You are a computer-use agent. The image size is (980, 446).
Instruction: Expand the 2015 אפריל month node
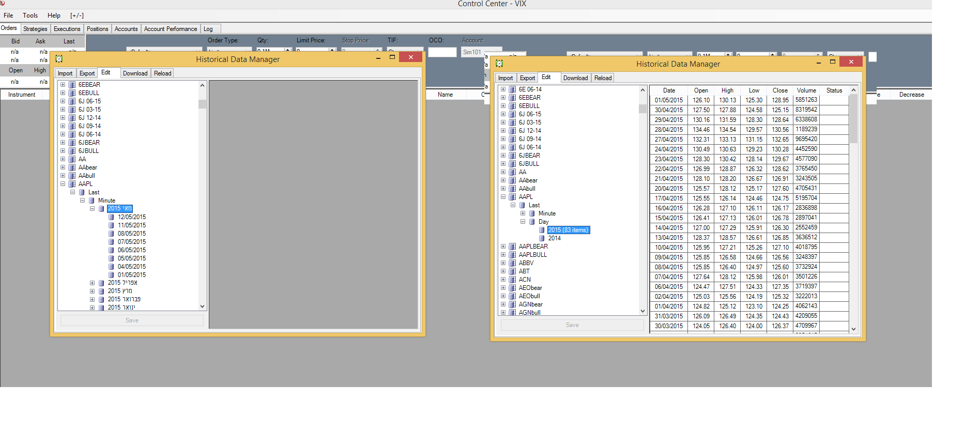coord(92,283)
